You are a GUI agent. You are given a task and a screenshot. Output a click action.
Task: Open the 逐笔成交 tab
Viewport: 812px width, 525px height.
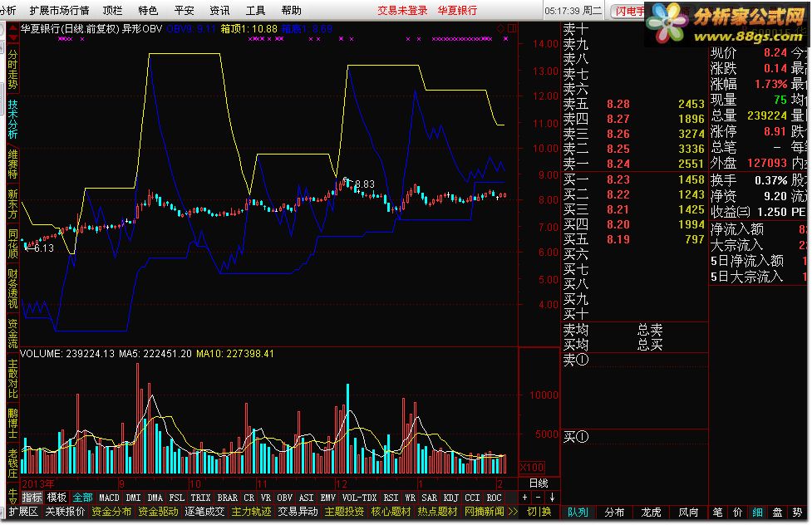point(204,512)
